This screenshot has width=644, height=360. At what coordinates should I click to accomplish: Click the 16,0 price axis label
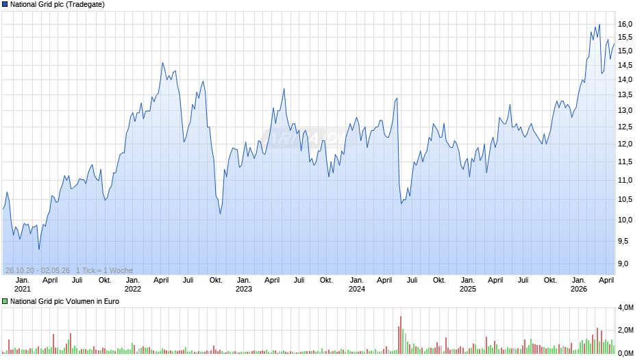[625, 25]
